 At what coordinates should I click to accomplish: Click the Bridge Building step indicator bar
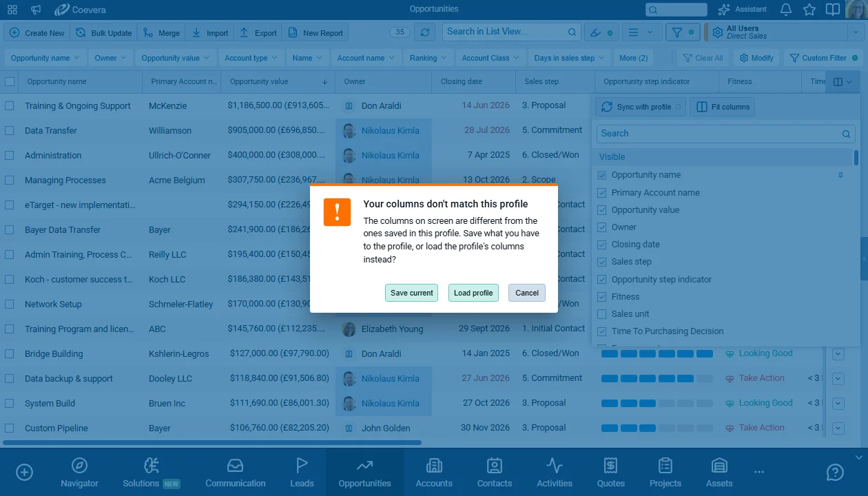pos(657,354)
